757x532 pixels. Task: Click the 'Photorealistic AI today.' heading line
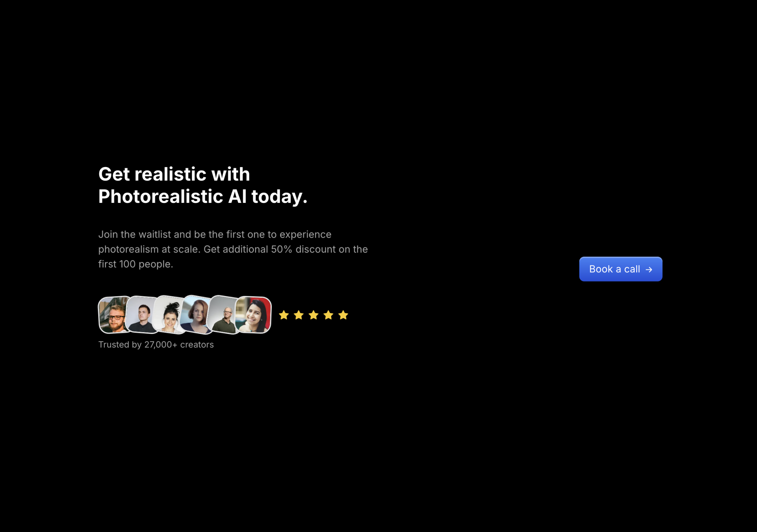[x=203, y=196]
